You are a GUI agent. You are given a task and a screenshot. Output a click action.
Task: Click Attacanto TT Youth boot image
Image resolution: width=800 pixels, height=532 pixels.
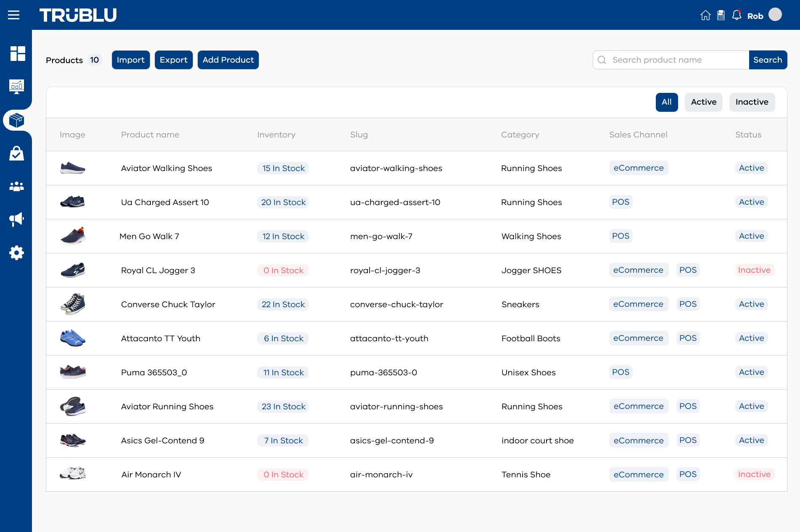click(73, 338)
